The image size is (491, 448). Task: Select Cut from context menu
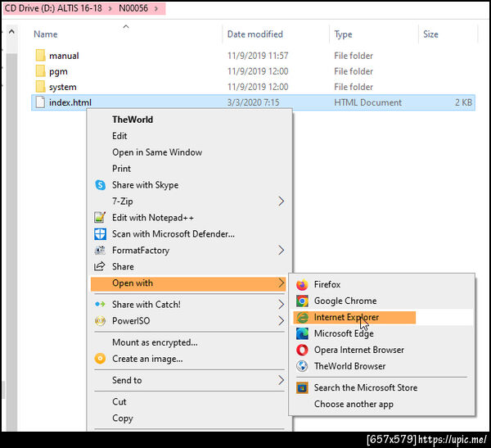tap(119, 401)
